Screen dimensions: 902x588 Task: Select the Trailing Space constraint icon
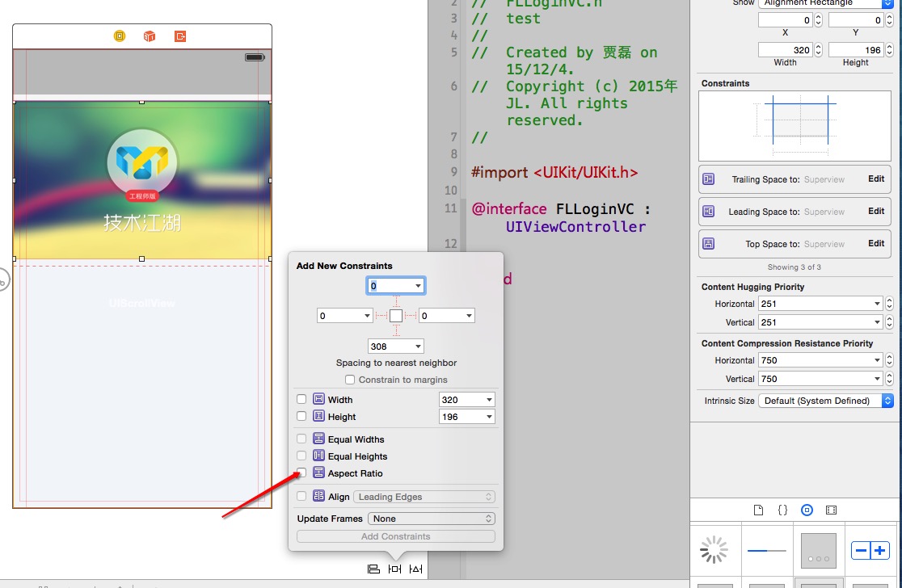(709, 179)
